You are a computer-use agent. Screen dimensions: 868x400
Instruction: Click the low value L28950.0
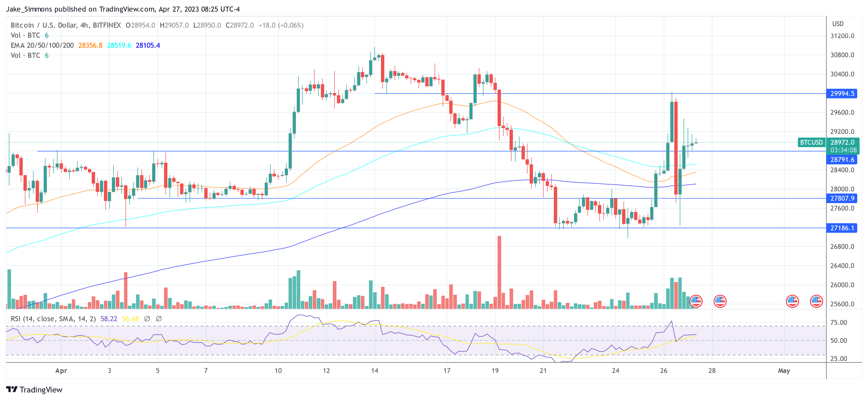(207, 25)
